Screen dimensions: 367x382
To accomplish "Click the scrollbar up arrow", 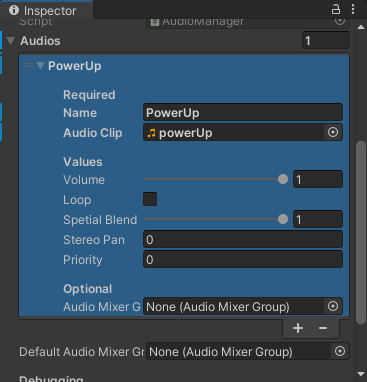I will point(361,27).
